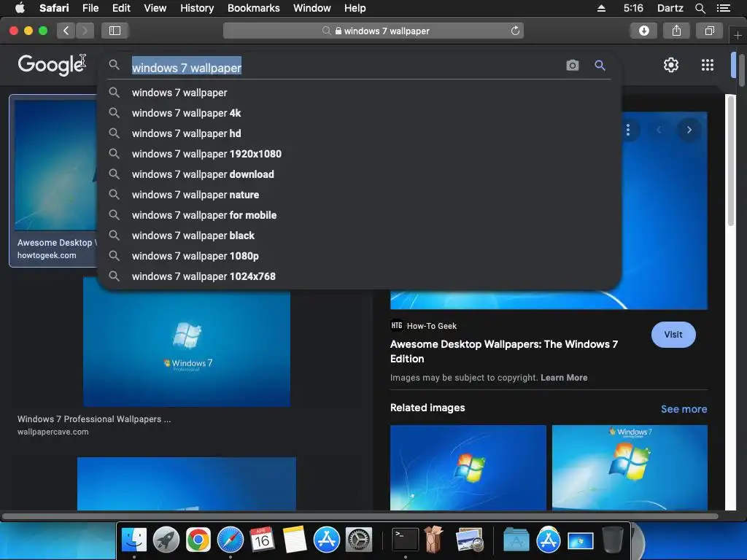Open the Window menu

[312, 8]
